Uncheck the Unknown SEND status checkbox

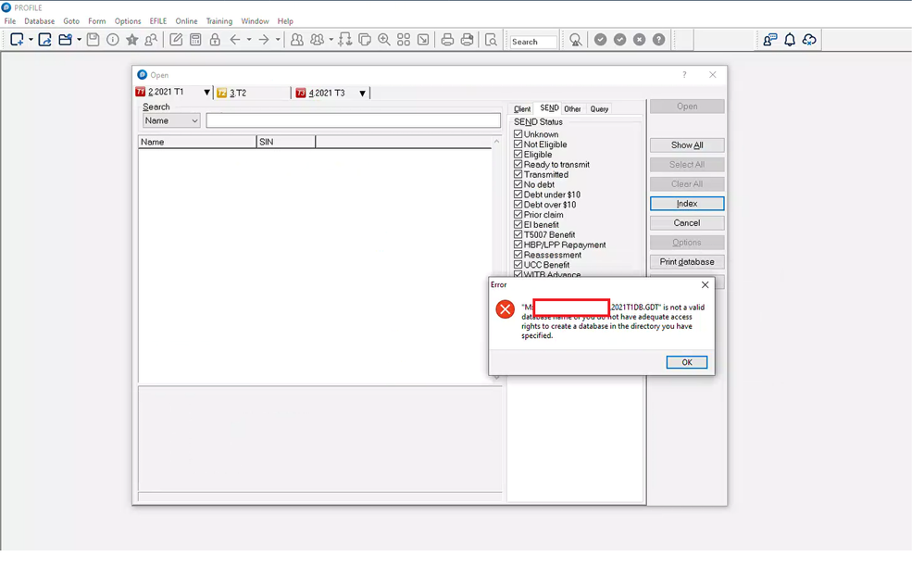point(518,134)
